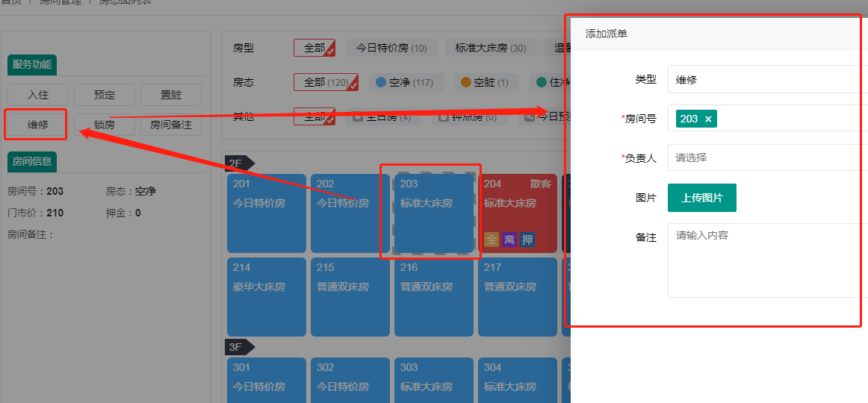Image resolution: width=868 pixels, height=403 pixels.
Task: Click the 添加派单 drawer title
Action: (606, 34)
